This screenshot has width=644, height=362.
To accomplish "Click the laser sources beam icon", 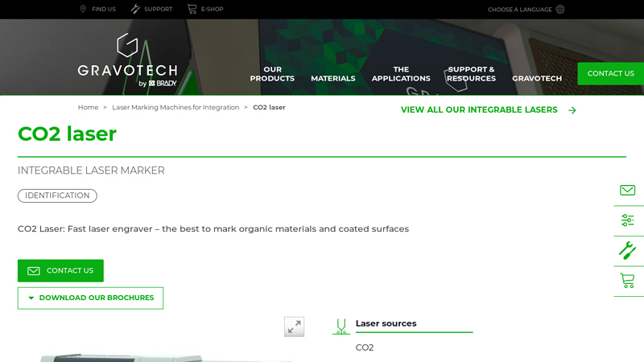I will coord(341,327).
